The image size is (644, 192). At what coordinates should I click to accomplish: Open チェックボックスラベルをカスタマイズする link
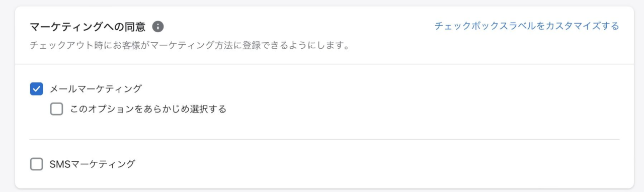527,26
